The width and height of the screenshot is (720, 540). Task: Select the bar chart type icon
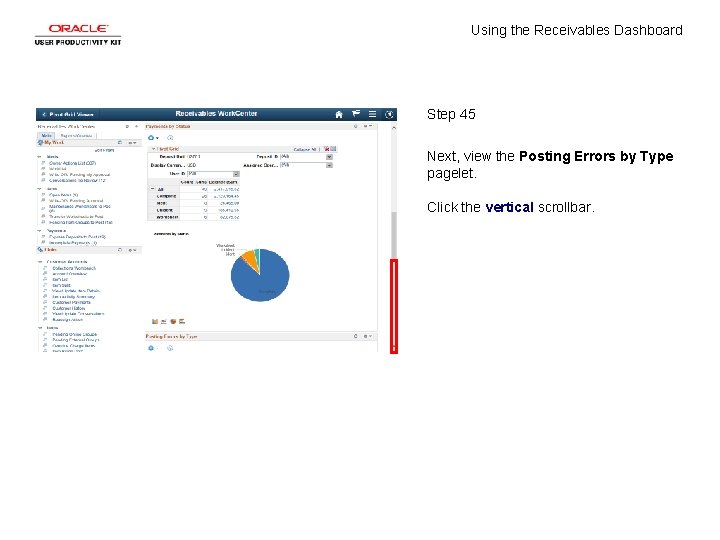coord(155,321)
